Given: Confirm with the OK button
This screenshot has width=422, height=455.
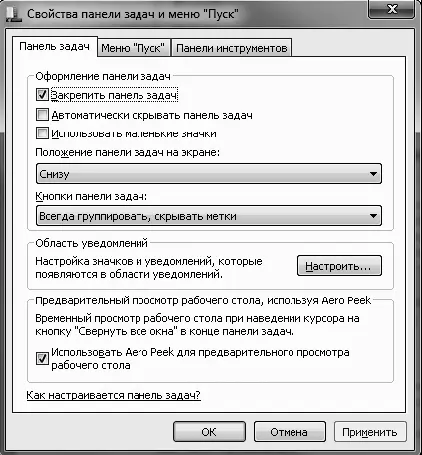Looking at the screenshot, I should (209, 432).
